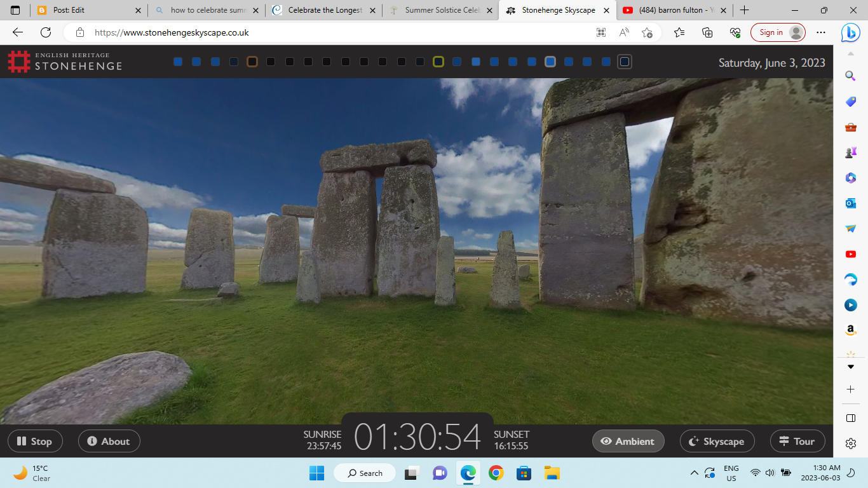Viewport: 868px width, 488px height.
Task: Open Bing Chat Discover button
Action: [850, 32]
